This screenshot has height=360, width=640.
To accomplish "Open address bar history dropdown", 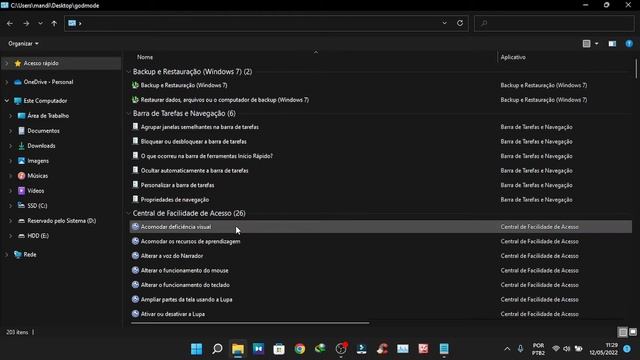I will (x=444, y=23).
